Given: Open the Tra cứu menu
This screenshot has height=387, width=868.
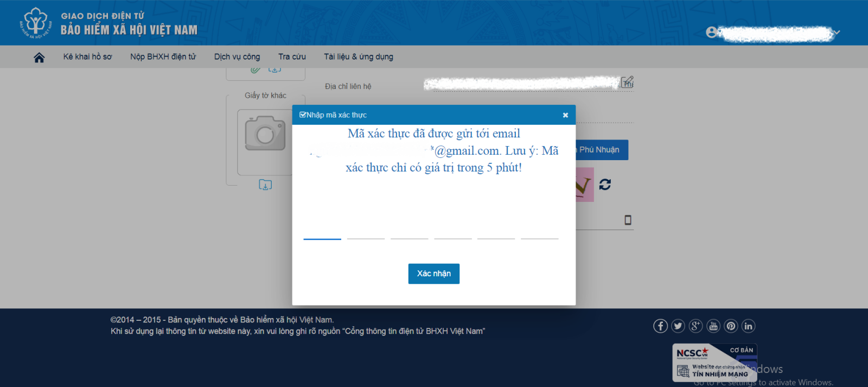Looking at the screenshot, I should (292, 56).
